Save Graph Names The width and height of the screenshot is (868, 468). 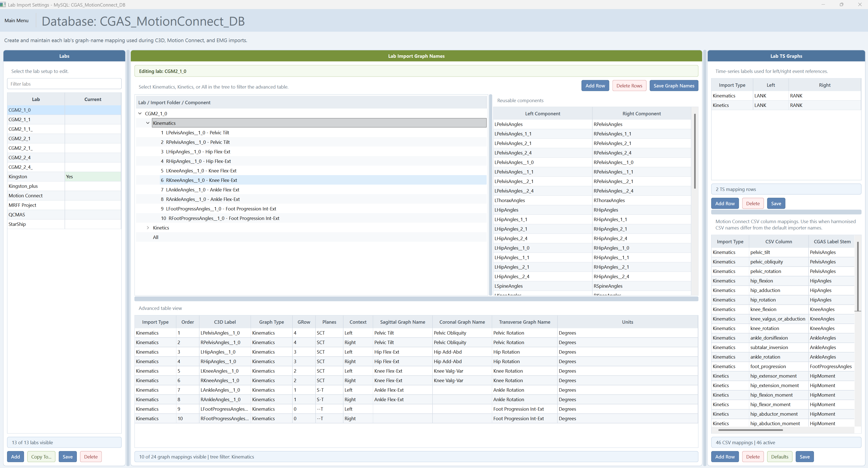point(673,86)
